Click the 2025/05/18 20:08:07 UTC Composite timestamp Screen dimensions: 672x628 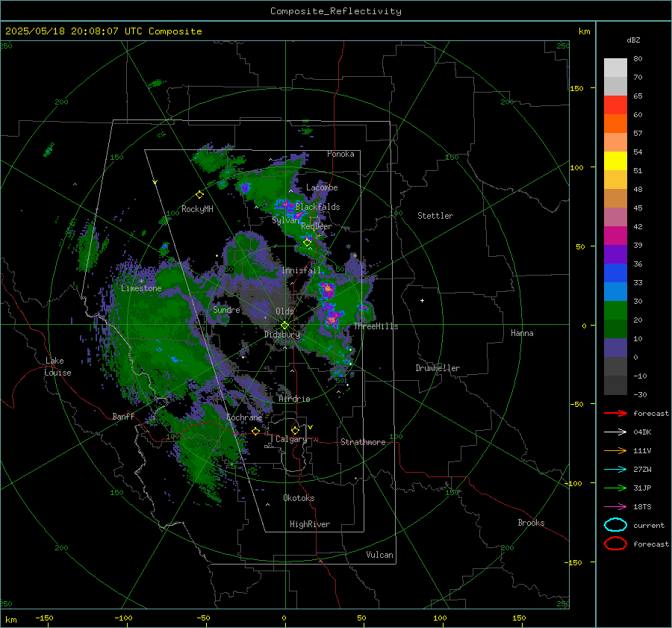click(103, 31)
